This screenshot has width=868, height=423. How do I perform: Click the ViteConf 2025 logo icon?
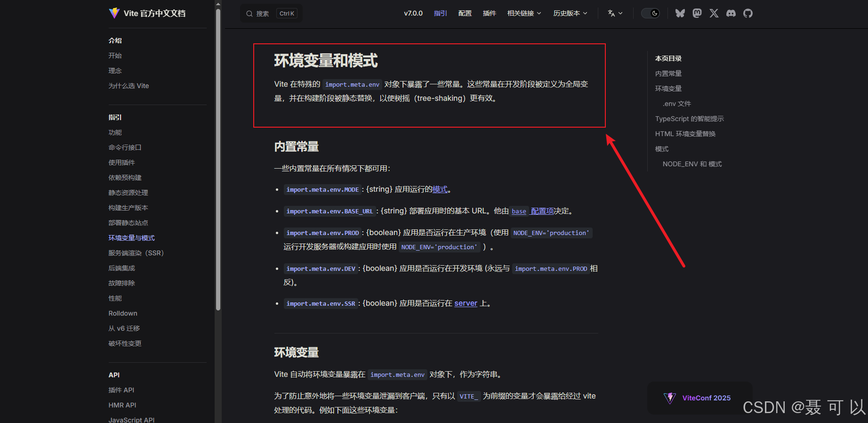point(670,398)
